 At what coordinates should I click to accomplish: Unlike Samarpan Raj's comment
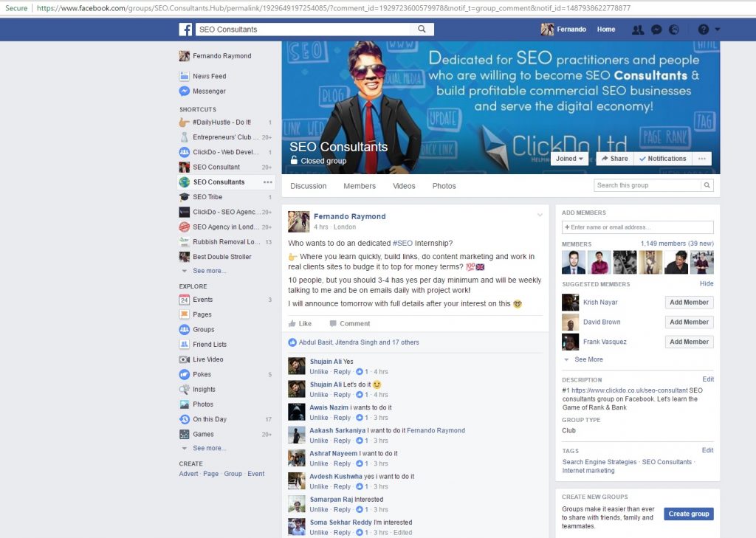pyautogui.click(x=319, y=510)
